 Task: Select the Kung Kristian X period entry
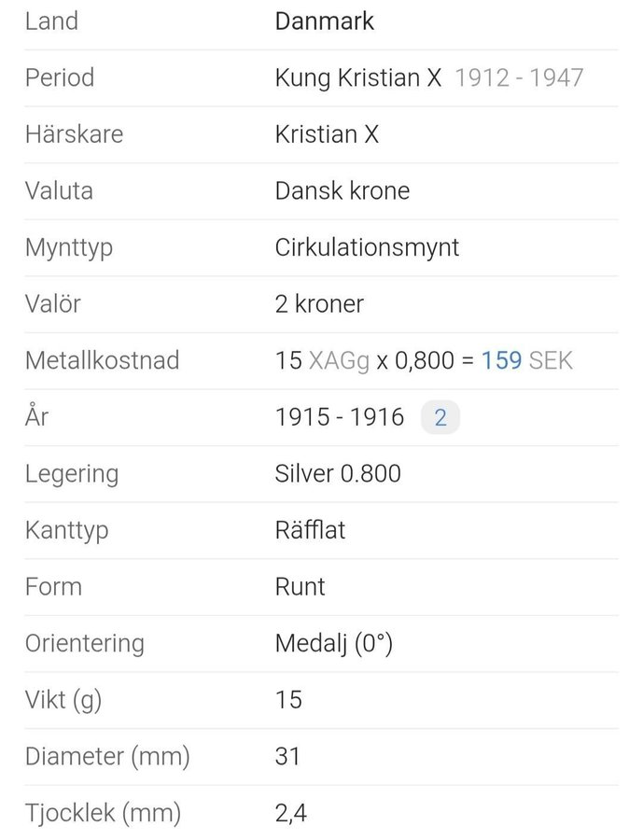[x=358, y=77]
